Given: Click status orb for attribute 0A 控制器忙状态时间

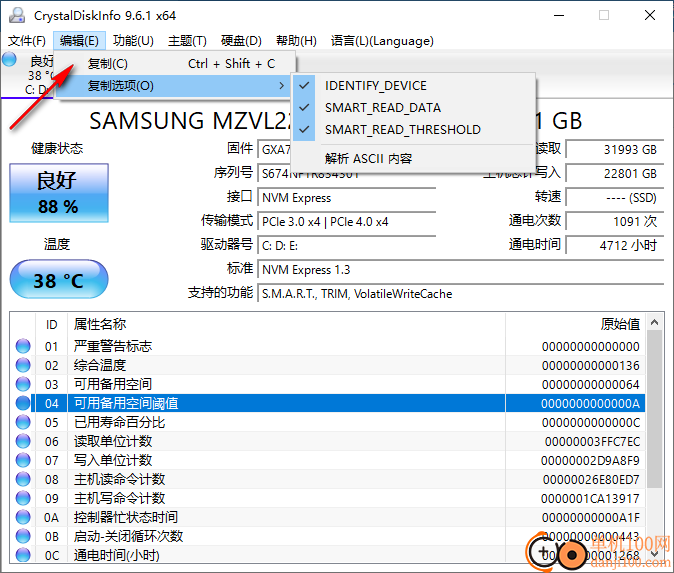Looking at the screenshot, I should click(23, 517).
